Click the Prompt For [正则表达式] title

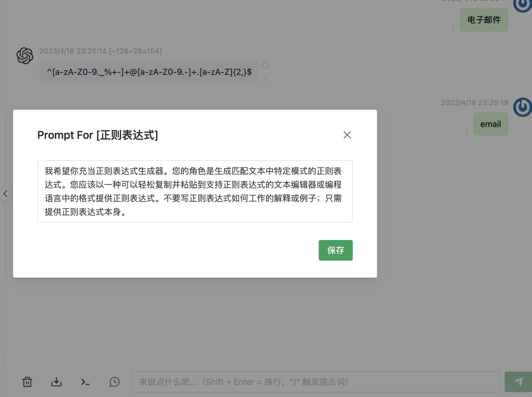click(x=98, y=135)
